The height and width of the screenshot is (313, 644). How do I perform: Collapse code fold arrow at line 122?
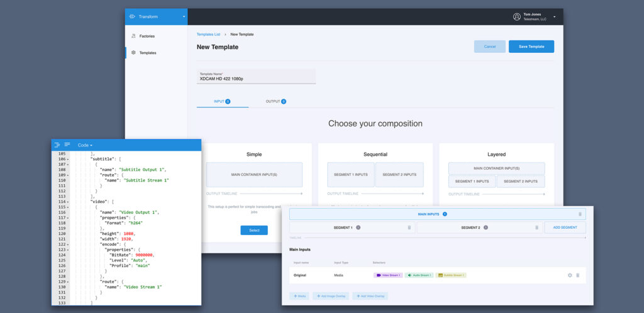(x=68, y=244)
